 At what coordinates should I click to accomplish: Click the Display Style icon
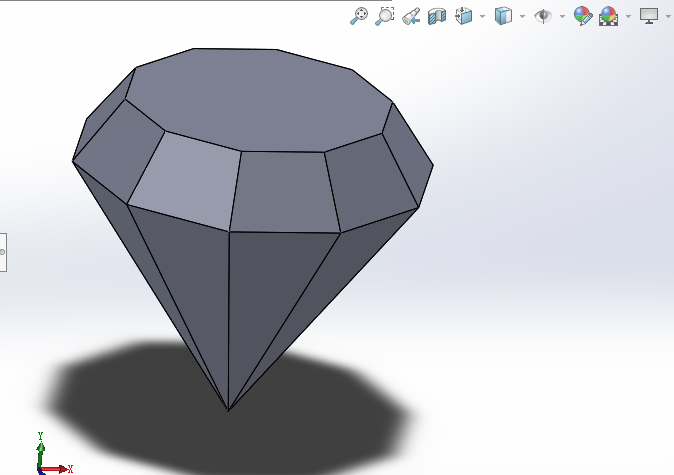click(x=503, y=16)
